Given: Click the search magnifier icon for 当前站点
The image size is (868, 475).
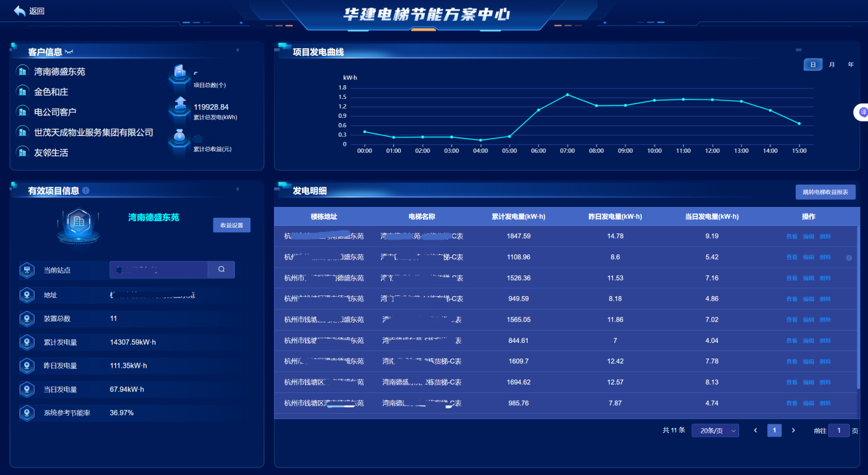Looking at the screenshot, I should (221, 269).
